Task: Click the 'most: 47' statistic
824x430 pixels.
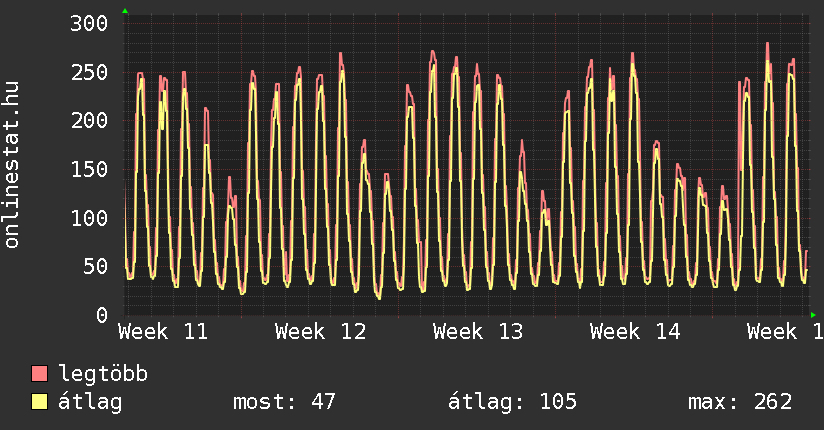Action: pyautogui.click(x=284, y=403)
